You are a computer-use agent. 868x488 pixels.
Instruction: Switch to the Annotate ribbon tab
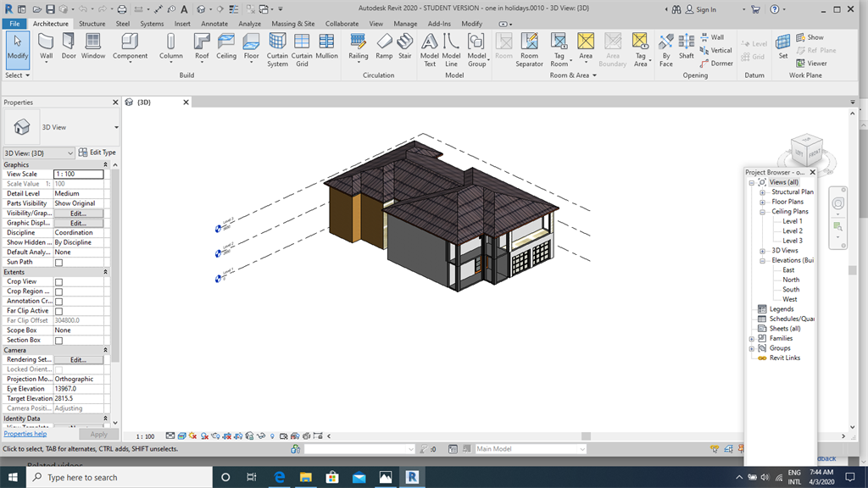[x=214, y=24]
